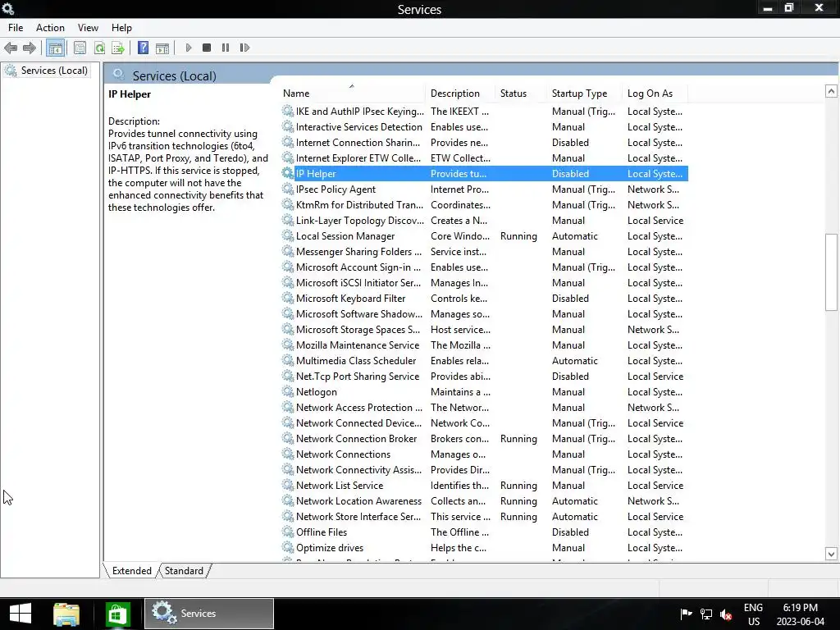This screenshot has height=630, width=840.
Task: Switch to the Standard tab
Action: click(184, 571)
